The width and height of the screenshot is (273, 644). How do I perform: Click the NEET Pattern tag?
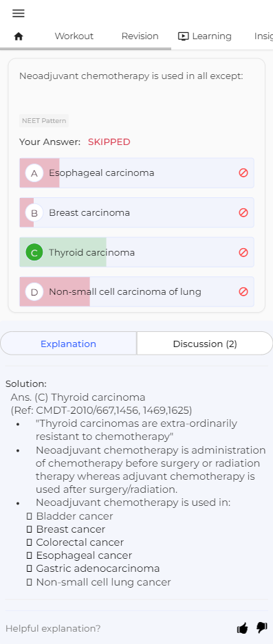pos(44,121)
